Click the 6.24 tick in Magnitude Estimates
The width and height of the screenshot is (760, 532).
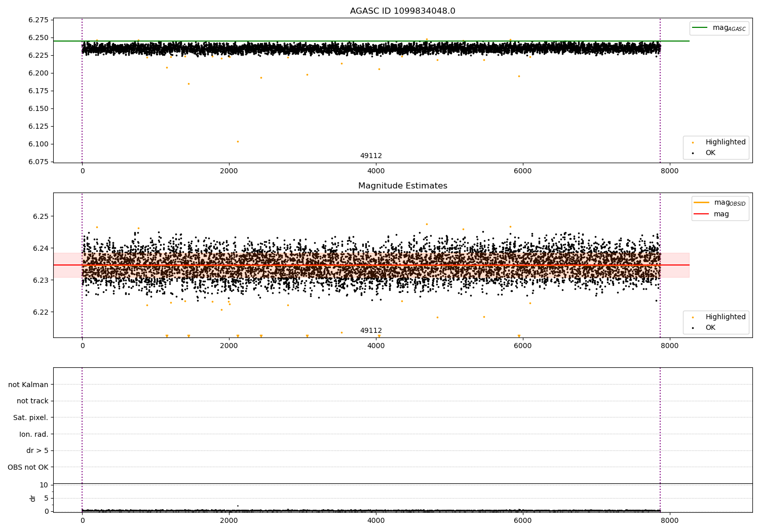click(x=41, y=249)
